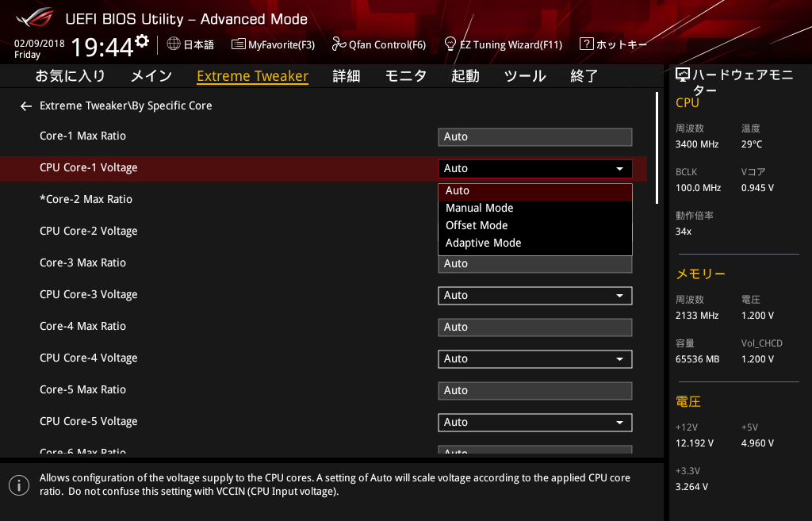Click the ROG logo icon
This screenshot has width=812, height=521.
(x=35, y=17)
